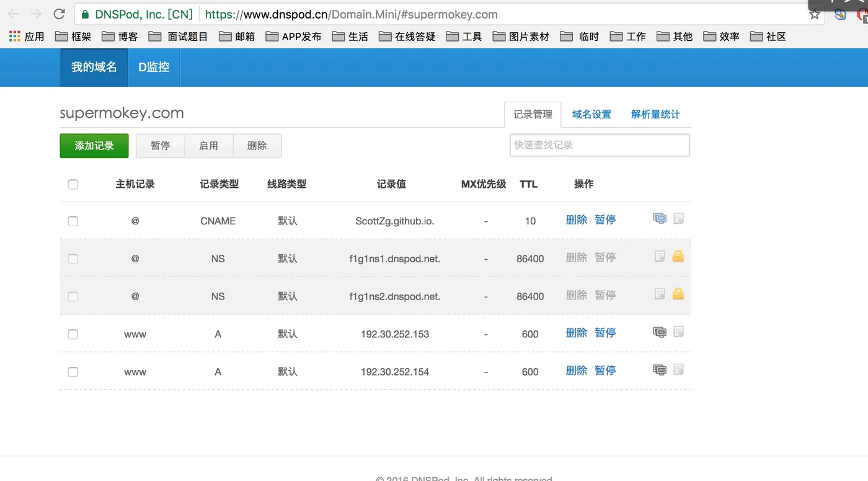
Task: Pause the CNAME ScottZg.github.io. record
Action: point(605,219)
